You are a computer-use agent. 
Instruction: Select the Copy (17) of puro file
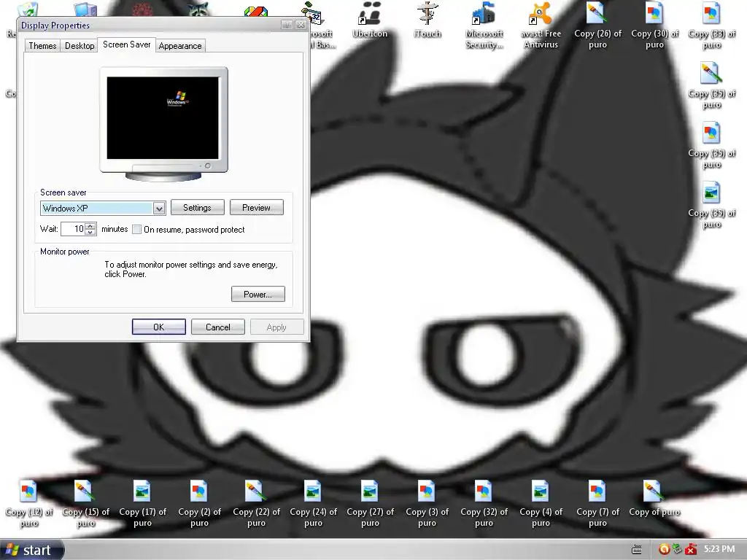(x=142, y=504)
